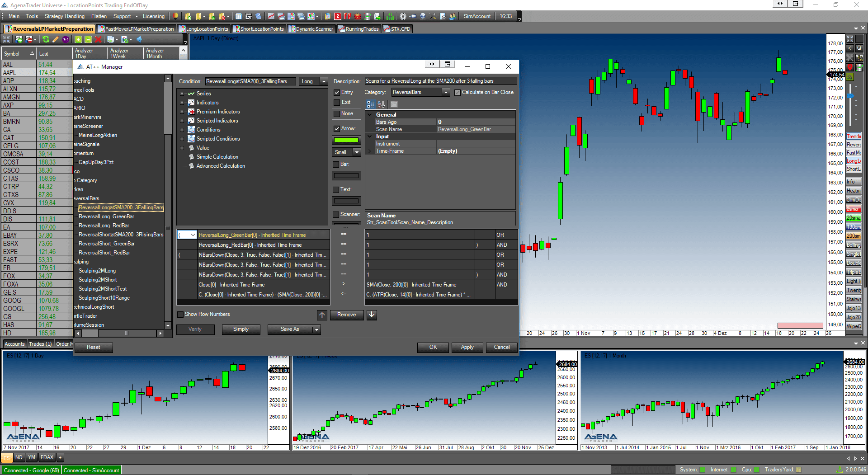868x475 pixels.
Task: Enable the Show Row Numbers checkbox
Action: click(x=180, y=314)
